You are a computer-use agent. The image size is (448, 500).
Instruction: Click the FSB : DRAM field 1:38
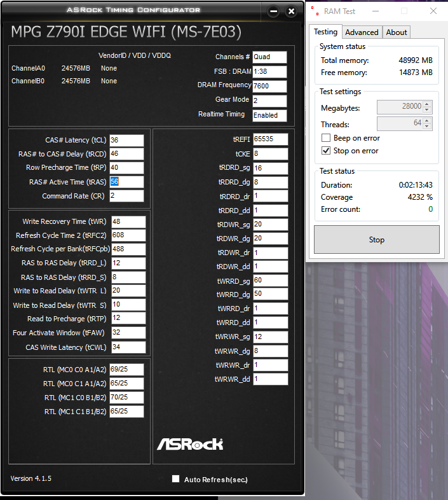(x=269, y=72)
